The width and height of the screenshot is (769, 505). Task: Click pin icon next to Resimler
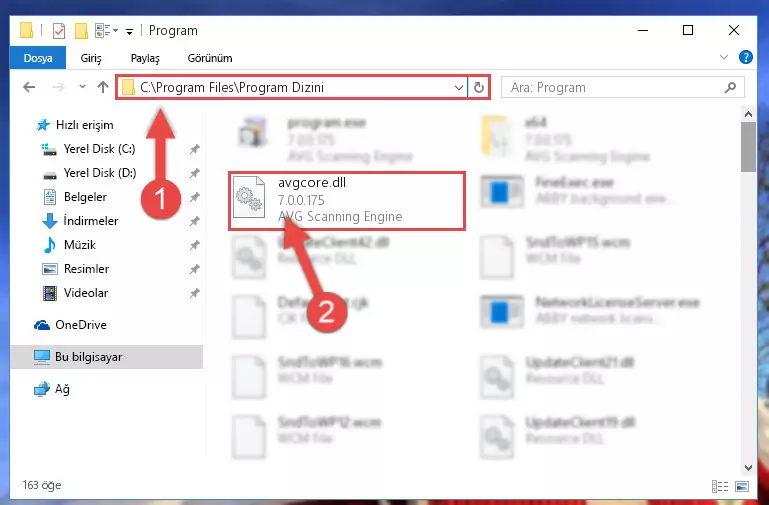pyautogui.click(x=195, y=269)
